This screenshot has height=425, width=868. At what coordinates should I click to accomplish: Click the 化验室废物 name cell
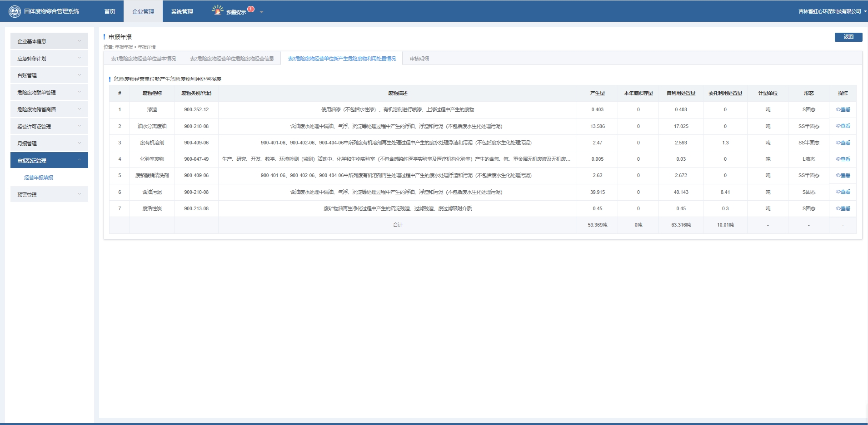pyautogui.click(x=152, y=159)
